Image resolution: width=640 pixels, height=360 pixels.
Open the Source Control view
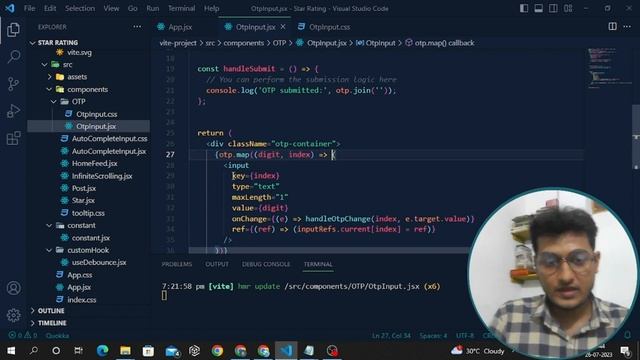click(13, 84)
